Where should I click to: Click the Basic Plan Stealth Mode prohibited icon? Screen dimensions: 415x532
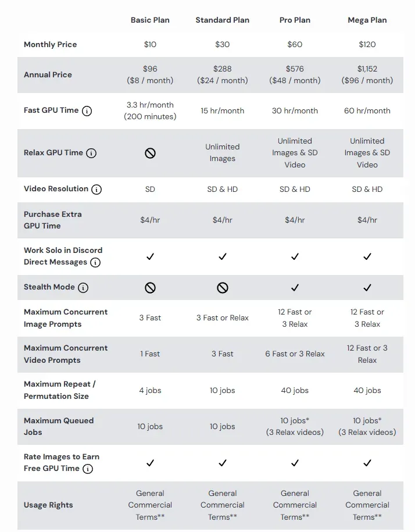click(150, 287)
